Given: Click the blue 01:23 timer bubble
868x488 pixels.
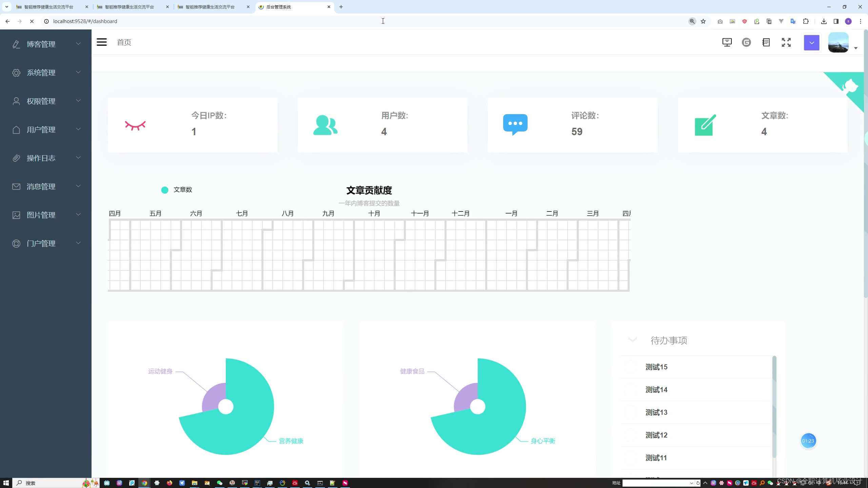Looking at the screenshot, I should coord(808,441).
